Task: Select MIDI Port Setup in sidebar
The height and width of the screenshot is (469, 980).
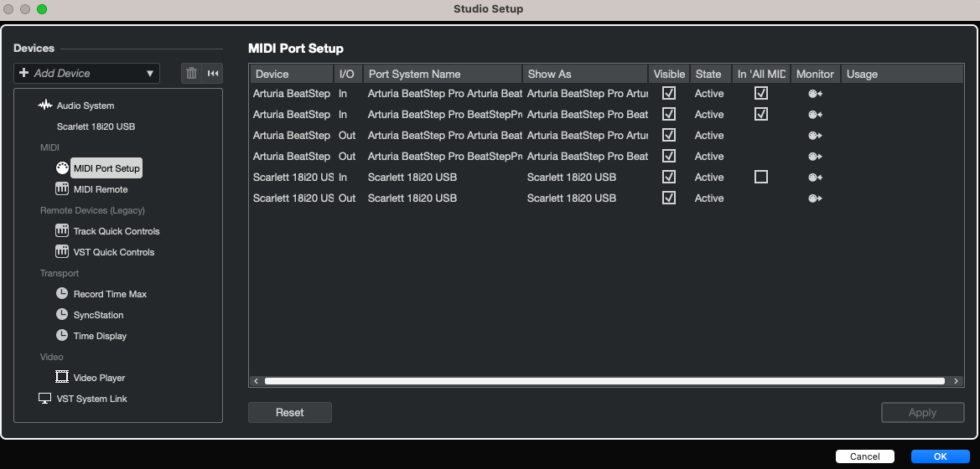Action: pyautogui.click(x=106, y=168)
